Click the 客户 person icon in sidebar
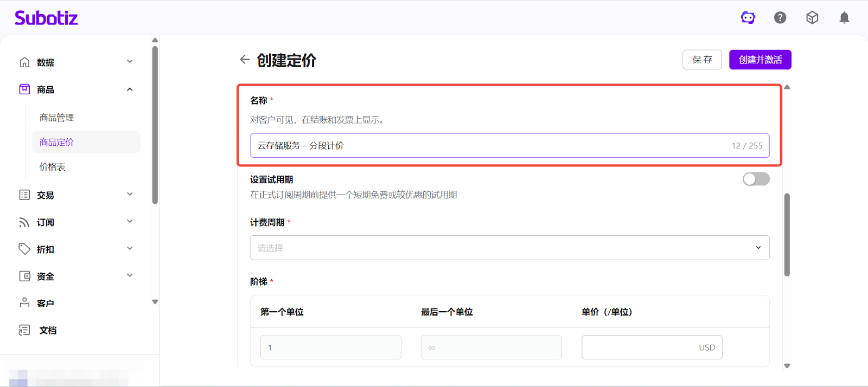868x387 pixels. (24, 303)
